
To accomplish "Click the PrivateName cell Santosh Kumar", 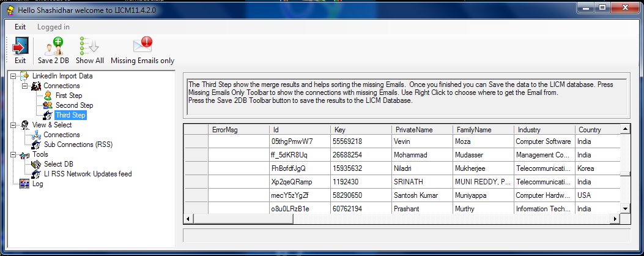I will pos(422,195).
